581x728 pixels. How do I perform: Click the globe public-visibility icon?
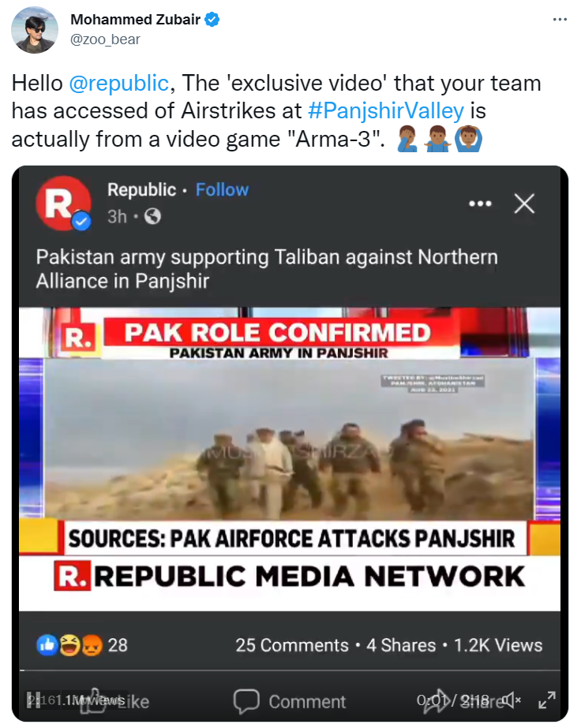click(x=152, y=216)
